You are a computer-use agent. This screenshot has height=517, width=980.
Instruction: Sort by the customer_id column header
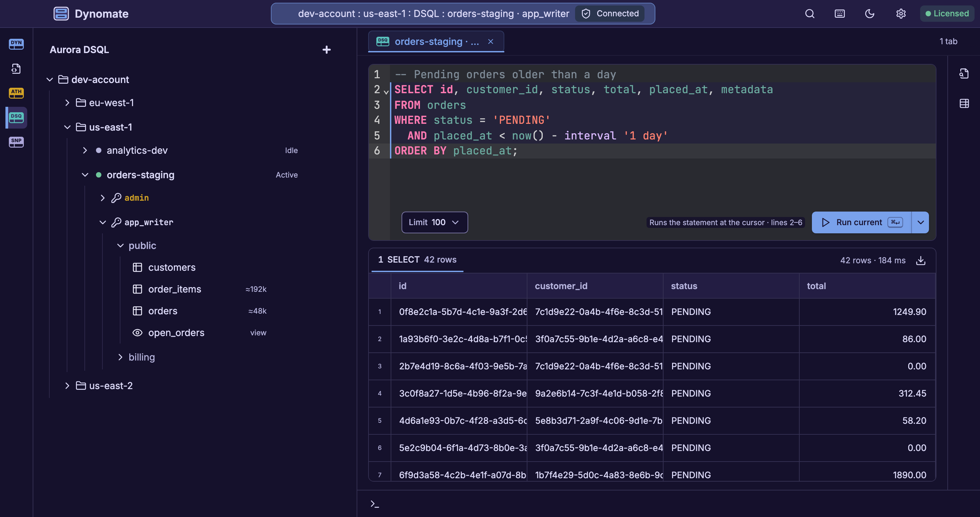595,286
